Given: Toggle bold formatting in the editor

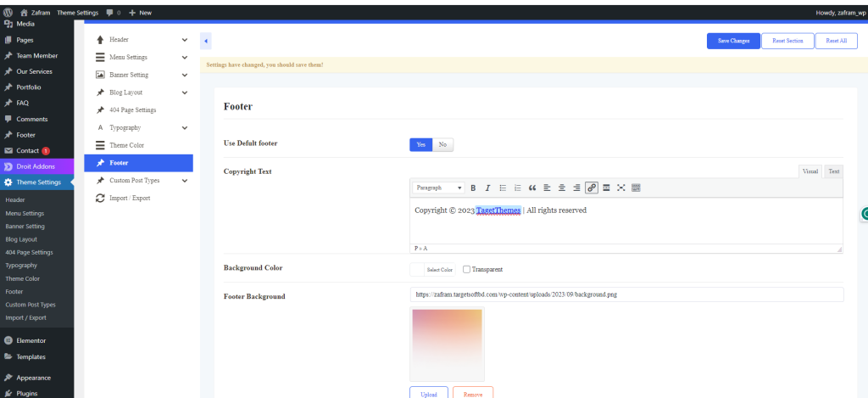Looking at the screenshot, I should point(474,188).
